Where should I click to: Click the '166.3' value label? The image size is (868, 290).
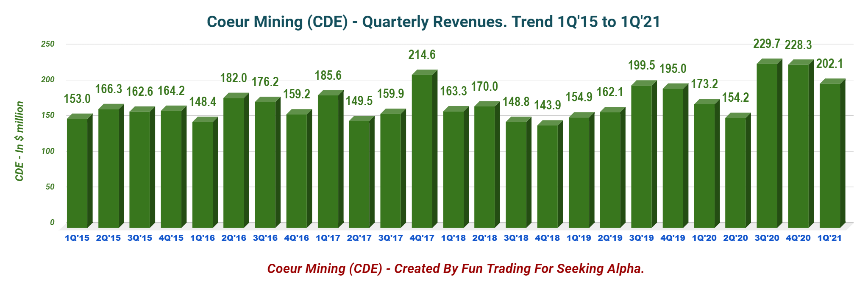coord(108,89)
